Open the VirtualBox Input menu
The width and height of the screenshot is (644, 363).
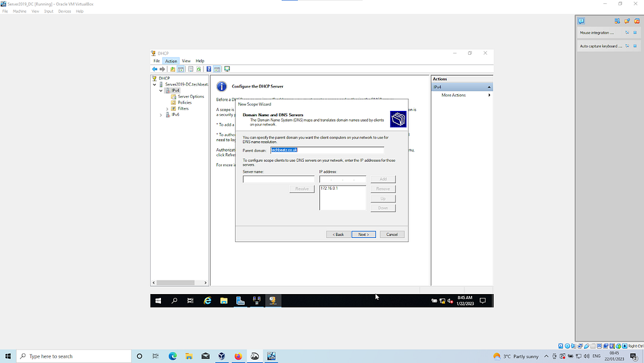pos(48,12)
